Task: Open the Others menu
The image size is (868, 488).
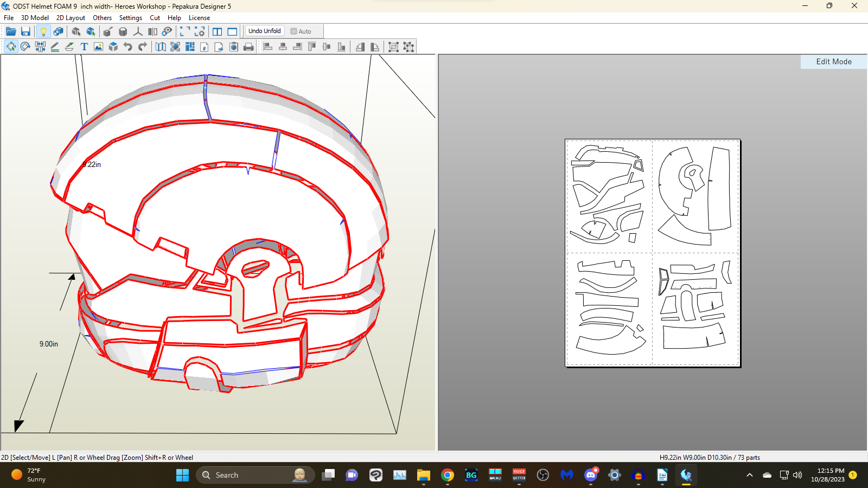Action: point(102,18)
